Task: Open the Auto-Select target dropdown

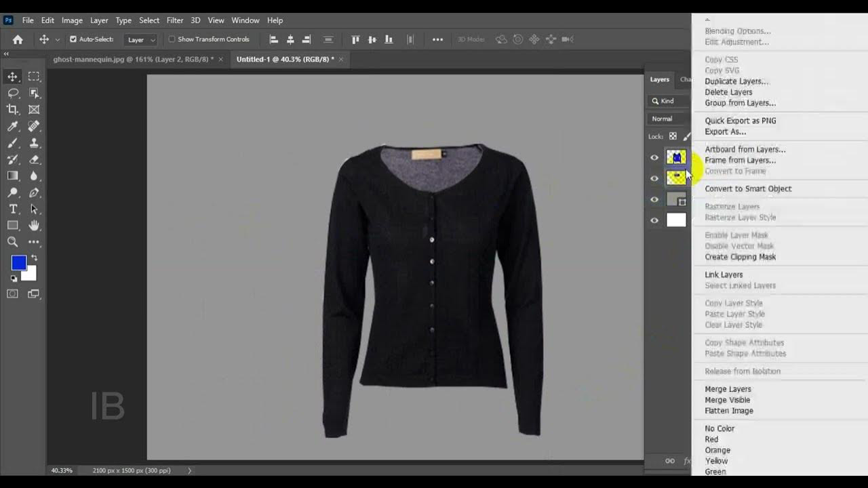Action: (x=140, y=39)
